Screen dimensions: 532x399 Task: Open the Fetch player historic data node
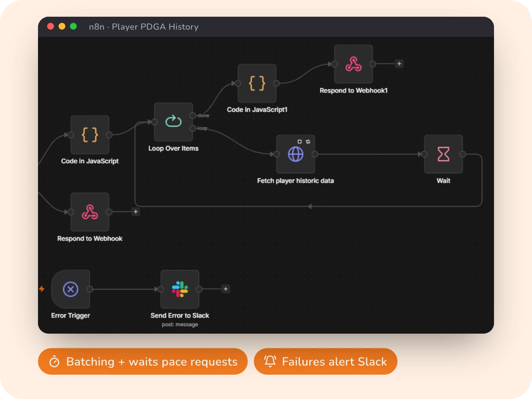[x=296, y=154]
